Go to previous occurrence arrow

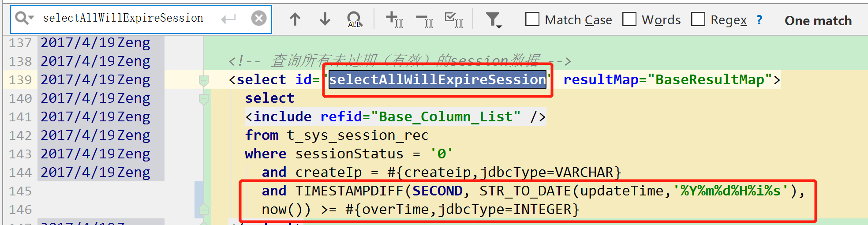(295, 19)
